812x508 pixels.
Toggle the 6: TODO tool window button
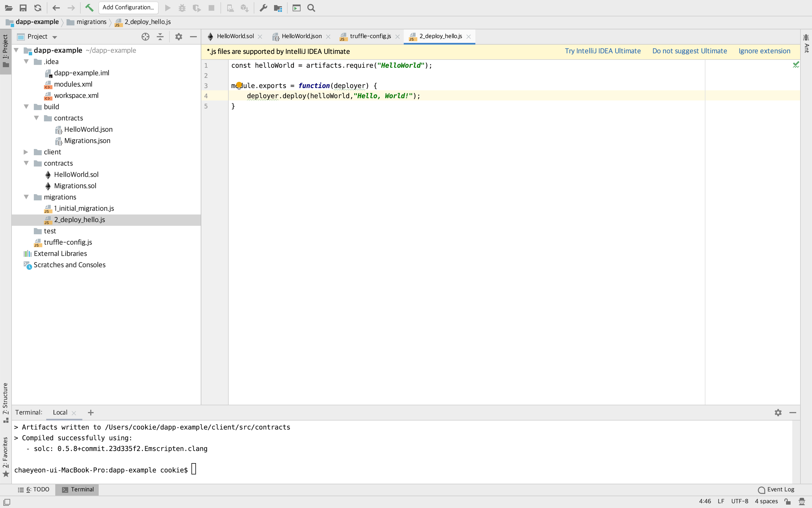[34, 490]
